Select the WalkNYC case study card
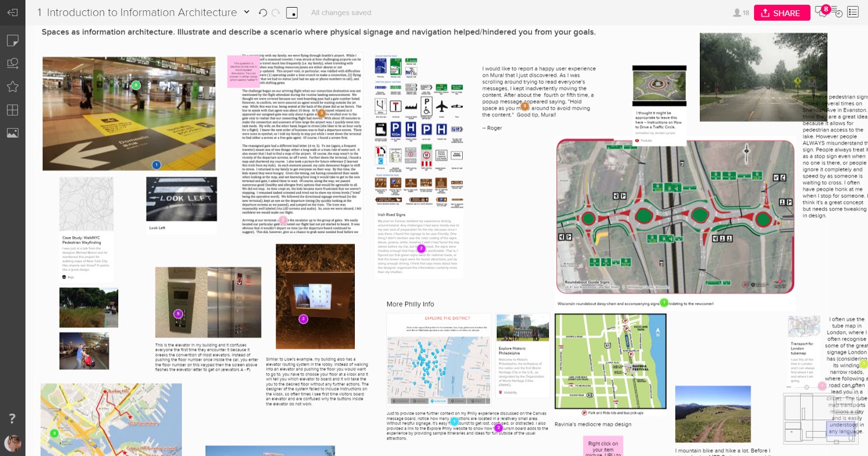The height and width of the screenshot is (456, 868). pos(86,229)
